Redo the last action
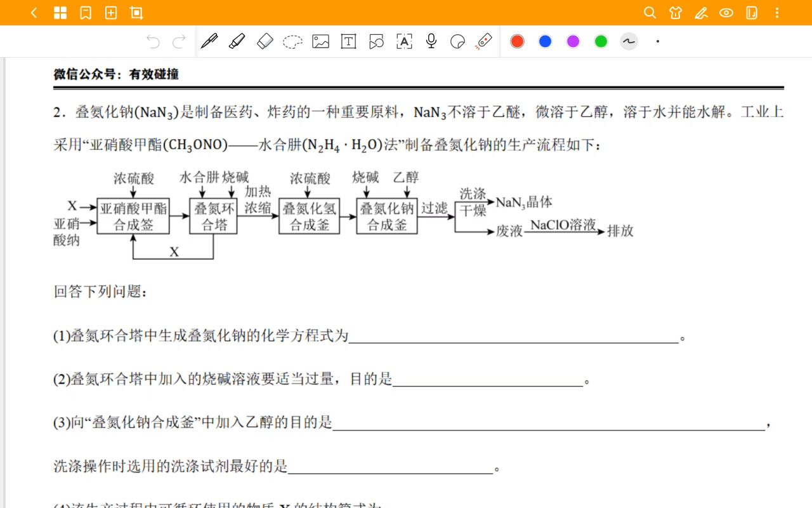 point(180,42)
